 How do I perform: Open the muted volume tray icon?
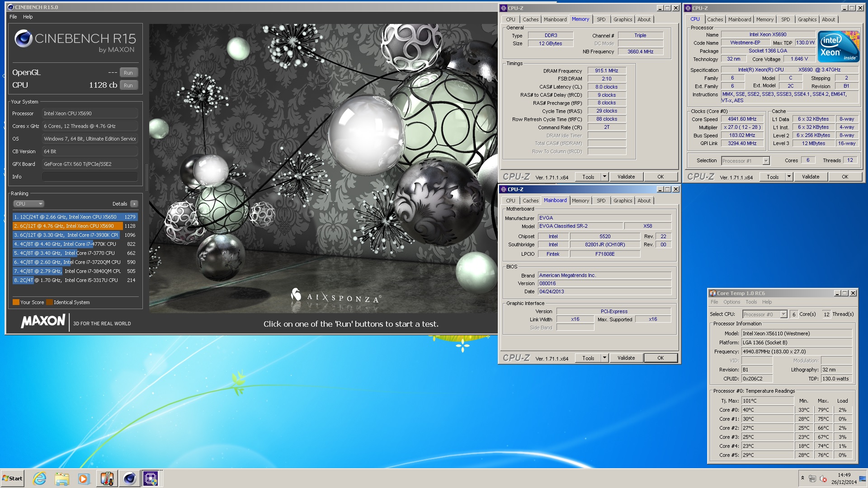tap(823, 479)
